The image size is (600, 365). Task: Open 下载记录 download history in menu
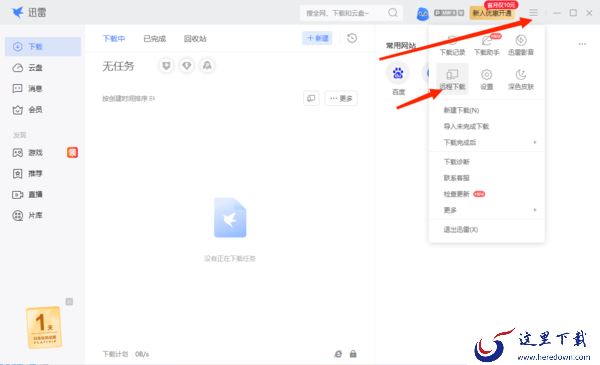click(x=452, y=46)
